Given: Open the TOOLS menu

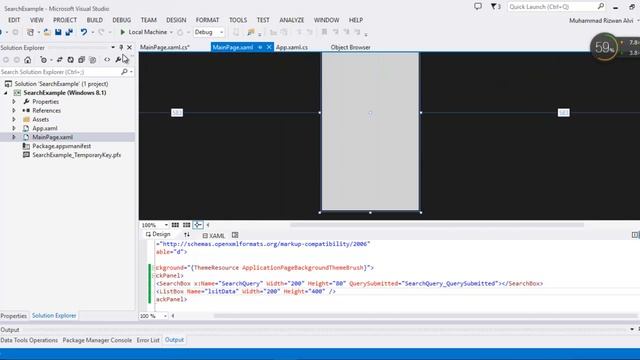Looking at the screenshot, I should (238, 20).
